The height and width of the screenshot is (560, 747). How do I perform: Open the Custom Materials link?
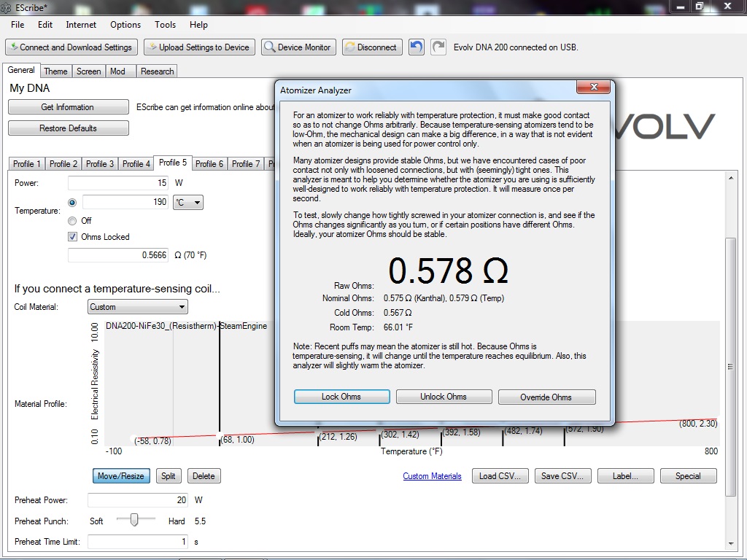coord(432,476)
